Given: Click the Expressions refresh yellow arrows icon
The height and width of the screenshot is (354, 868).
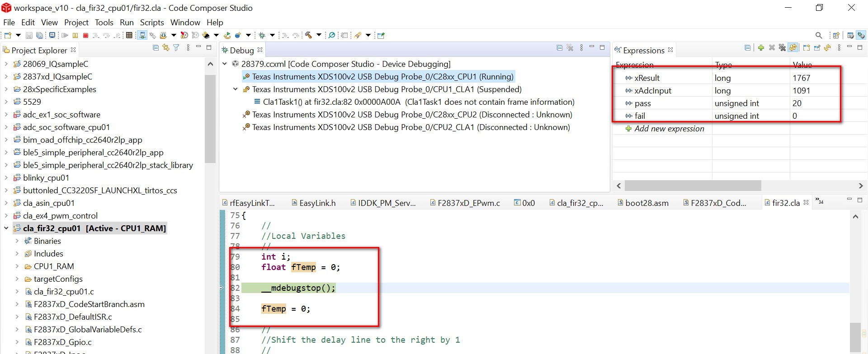Looking at the screenshot, I should click(827, 47).
